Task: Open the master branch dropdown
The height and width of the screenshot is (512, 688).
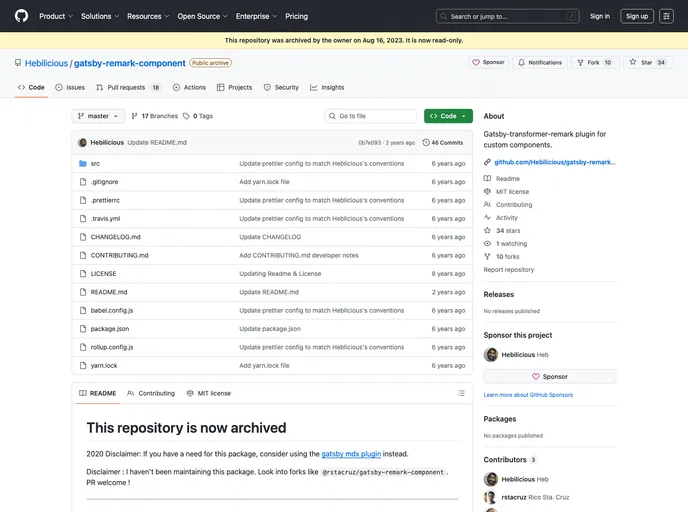Action: 98,116
